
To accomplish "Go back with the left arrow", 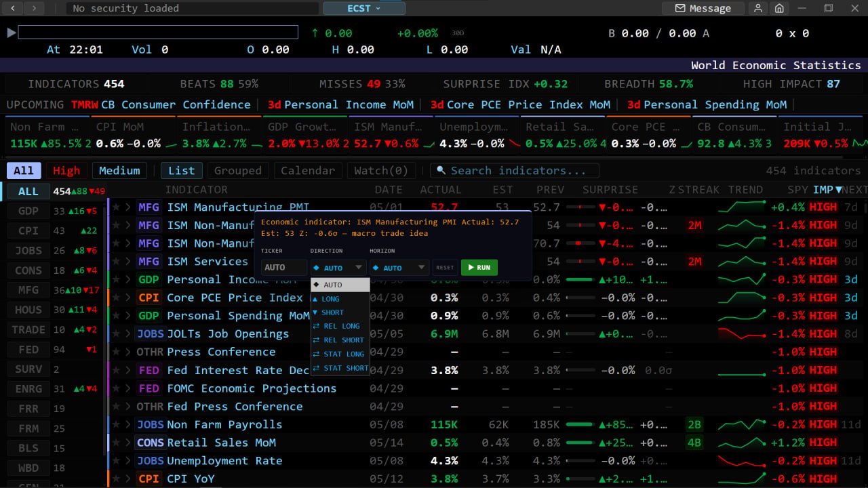I will 14,8.
